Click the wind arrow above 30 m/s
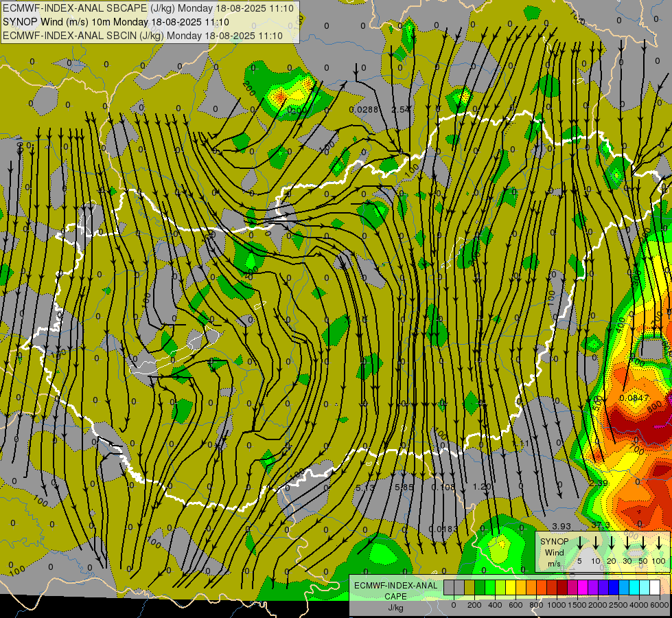This screenshot has width=672, height=618. pos(627,542)
